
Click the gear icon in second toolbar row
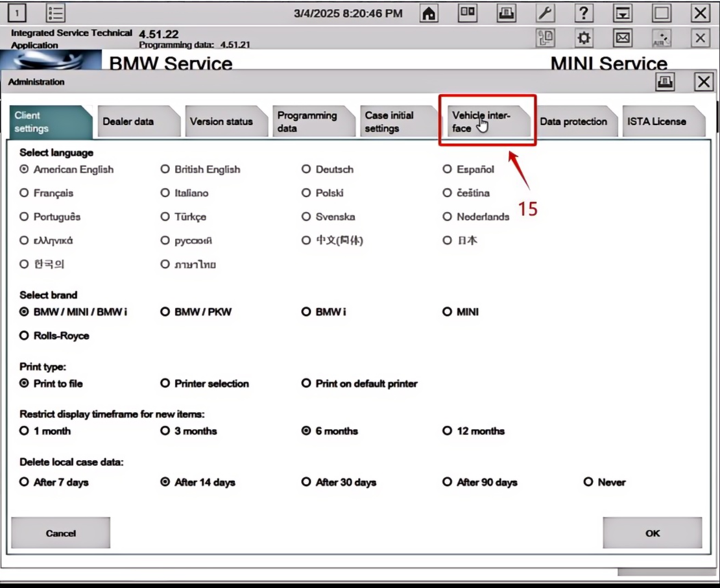pos(584,38)
